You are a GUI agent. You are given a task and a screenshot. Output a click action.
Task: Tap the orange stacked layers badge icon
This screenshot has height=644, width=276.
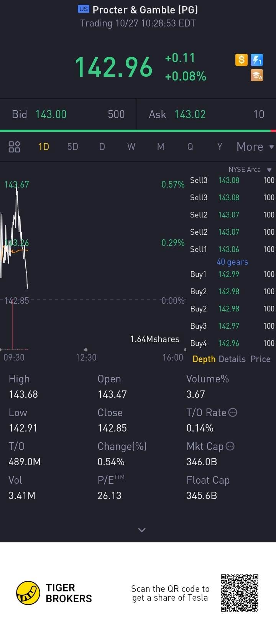257,75
